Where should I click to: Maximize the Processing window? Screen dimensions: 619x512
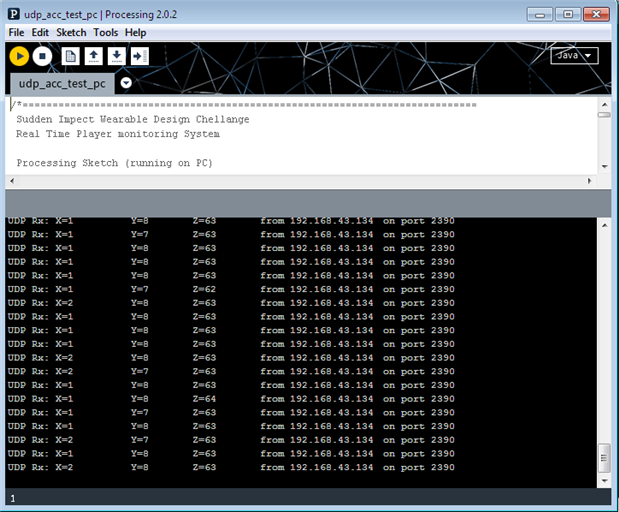[568, 15]
